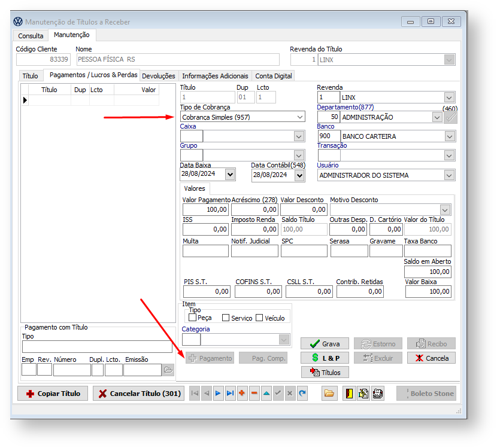Click the Valor column header in grid

tap(137, 90)
